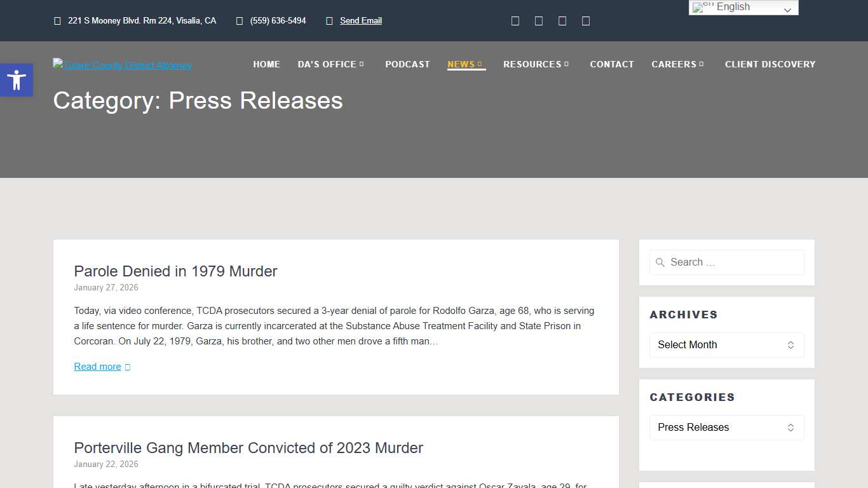Screen dimensions: 868x488
Task: Open the Press Releases categories dropdown
Action: click(726, 427)
